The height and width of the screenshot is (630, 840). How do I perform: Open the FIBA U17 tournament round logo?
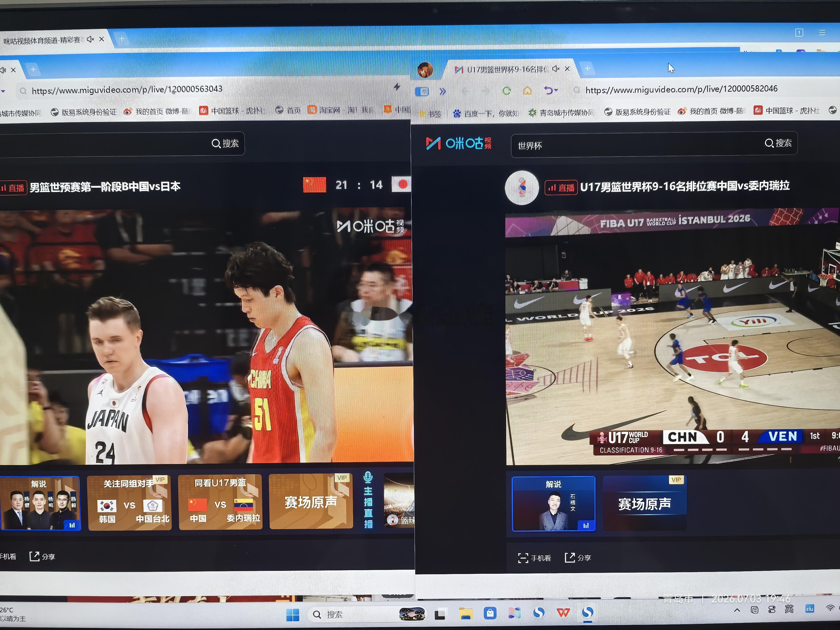[x=522, y=188]
